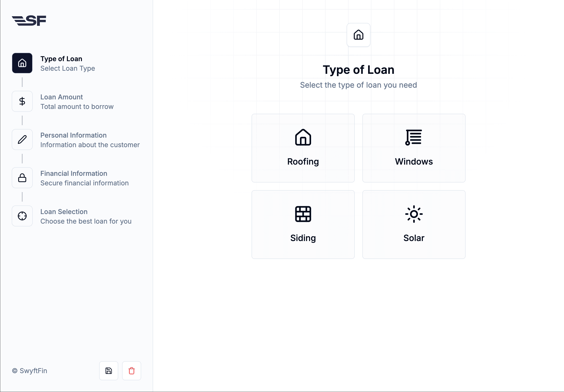
Task: Choose the Siding loan card
Action: point(303,225)
